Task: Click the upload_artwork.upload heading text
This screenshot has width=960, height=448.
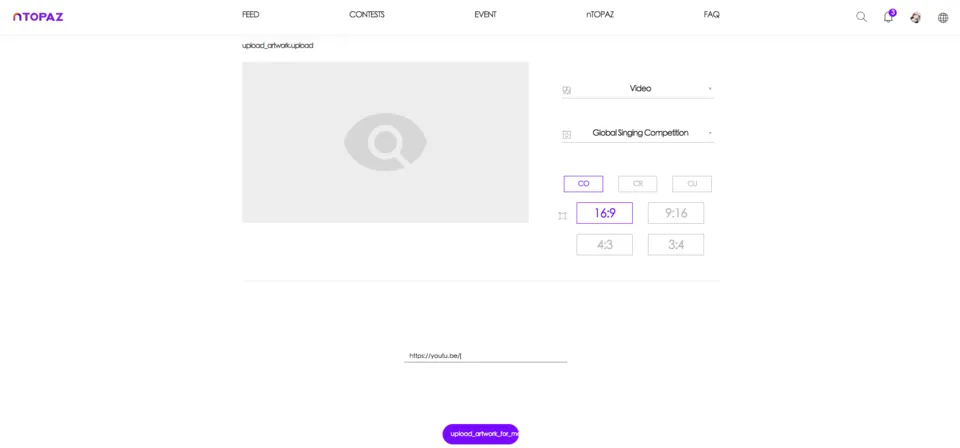Action: pos(278,46)
